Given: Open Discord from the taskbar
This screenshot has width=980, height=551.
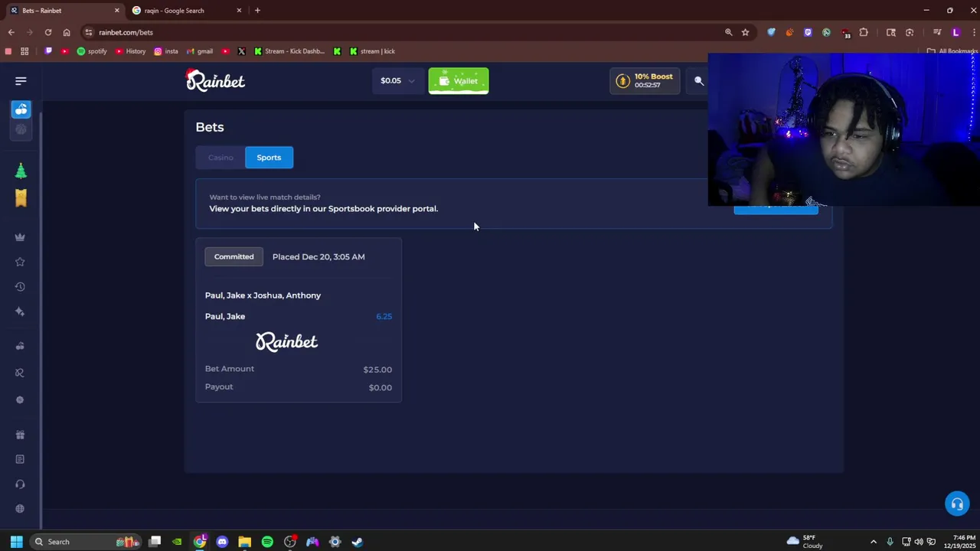Looking at the screenshot, I should coord(222,542).
